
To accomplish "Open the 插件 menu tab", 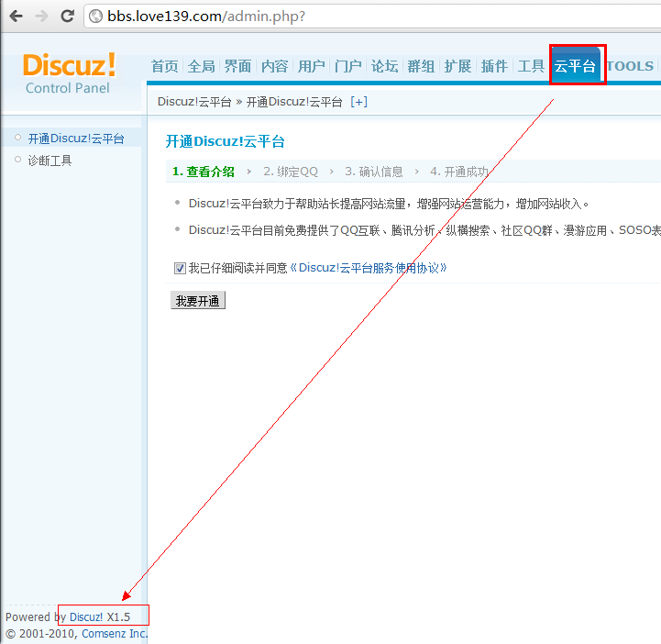I will (494, 66).
